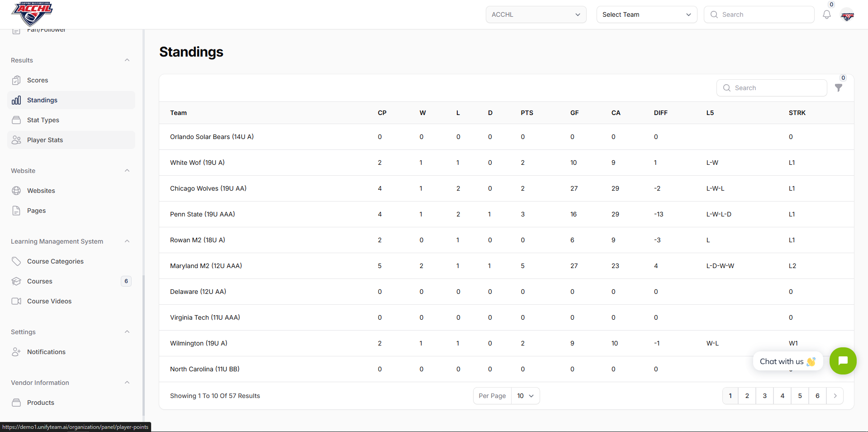
Task: Open the Per Page dropdown
Action: point(525,396)
